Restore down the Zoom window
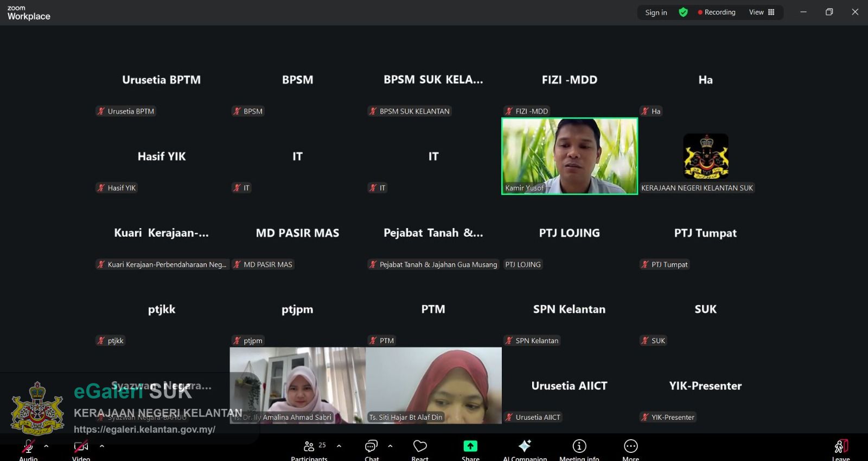 click(x=829, y=12)
